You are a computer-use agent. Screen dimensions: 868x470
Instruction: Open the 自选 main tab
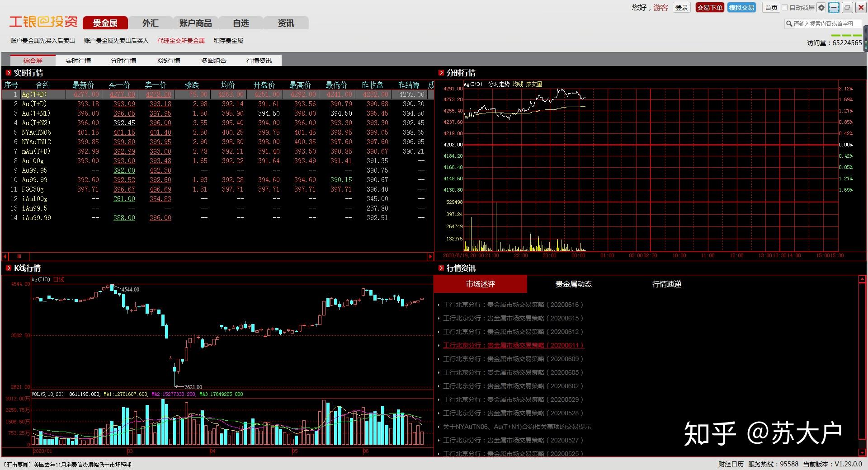pyautogui.click(x=241, y=23)
